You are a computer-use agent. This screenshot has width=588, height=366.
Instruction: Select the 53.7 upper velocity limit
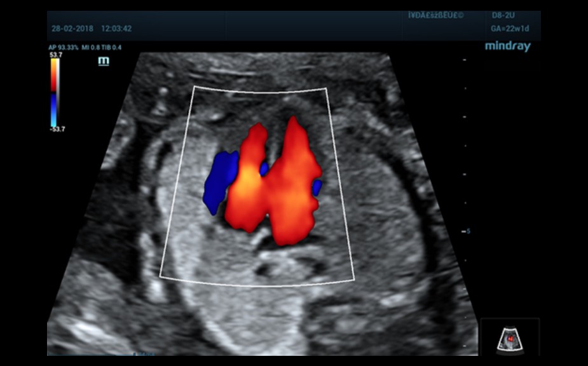click(56, 55)
